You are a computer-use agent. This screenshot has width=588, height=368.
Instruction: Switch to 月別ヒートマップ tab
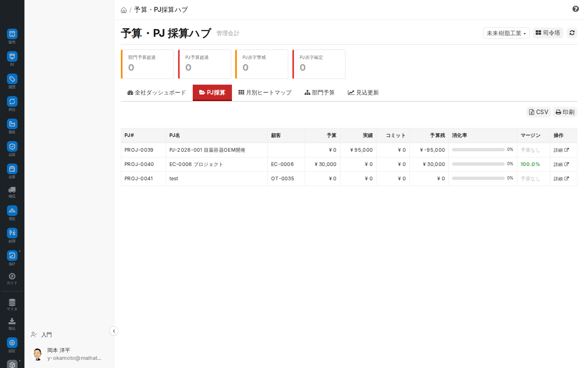265,93
